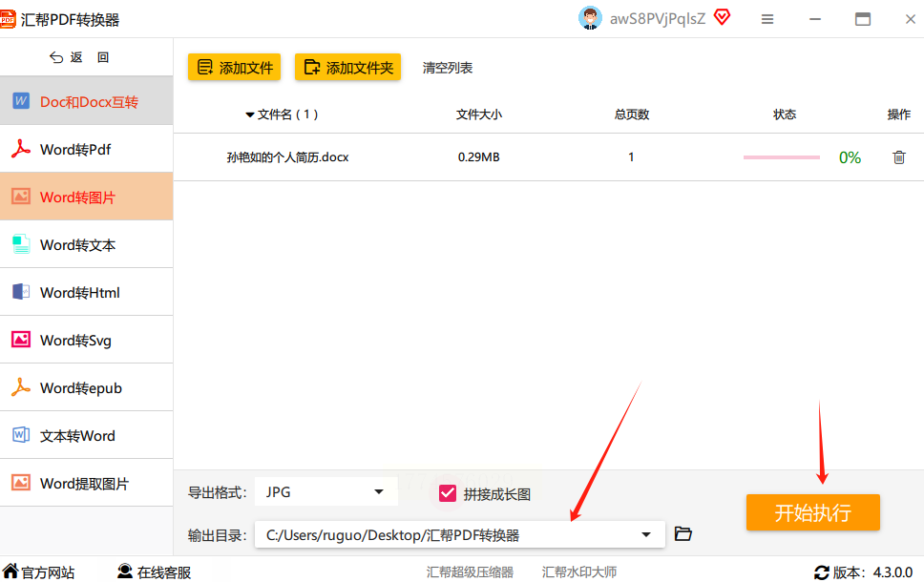Click the 开始执行 button
The height and width of the screenshot is (582, 924).
click(x=812, y=512)
